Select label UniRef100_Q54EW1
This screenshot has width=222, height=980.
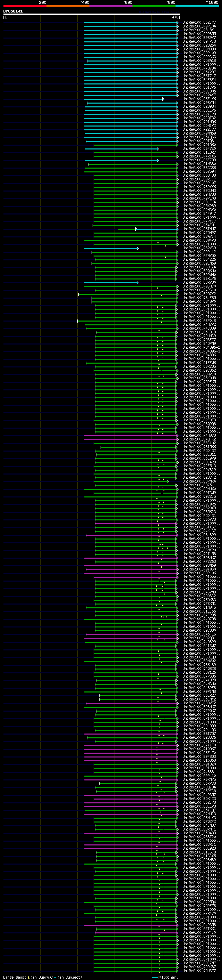tap(199, 225)
